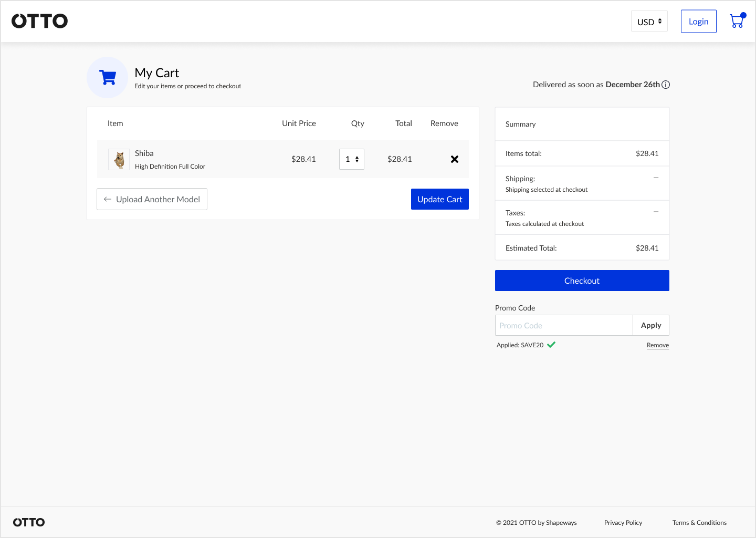
Task: Click the Taxes calculated at checkout text
Action: tap(544, 224)
